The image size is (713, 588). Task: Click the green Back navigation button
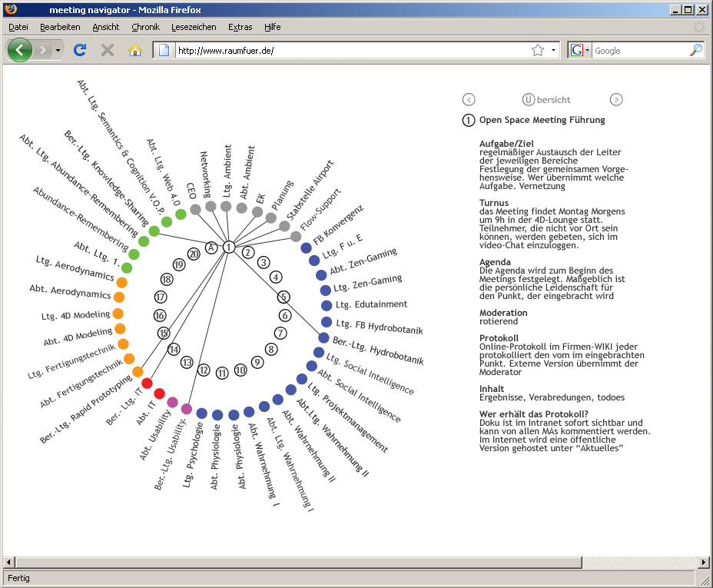[20, 51]
